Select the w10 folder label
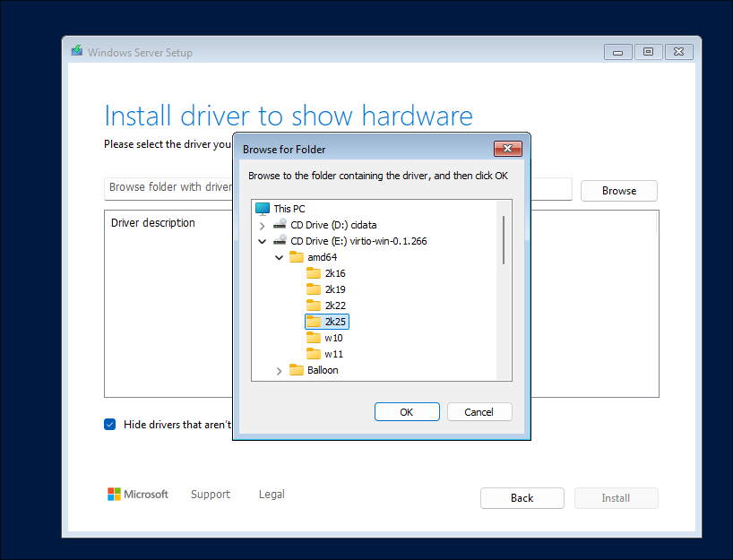The image size is (733, 560). (x=333, y=338)
